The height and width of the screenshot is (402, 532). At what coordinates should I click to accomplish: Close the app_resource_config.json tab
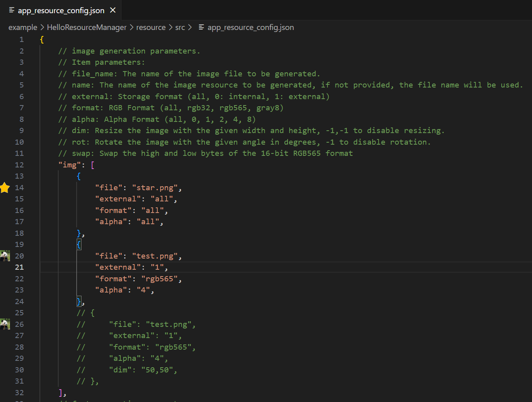pyautogui.click(x=113, y=10)
